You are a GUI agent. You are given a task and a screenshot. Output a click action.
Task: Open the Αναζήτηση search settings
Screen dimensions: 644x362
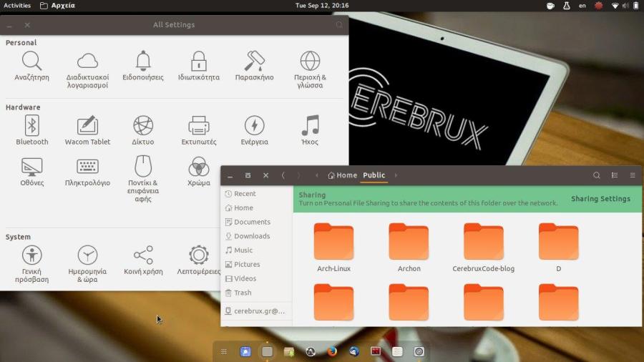click(31, 66)
